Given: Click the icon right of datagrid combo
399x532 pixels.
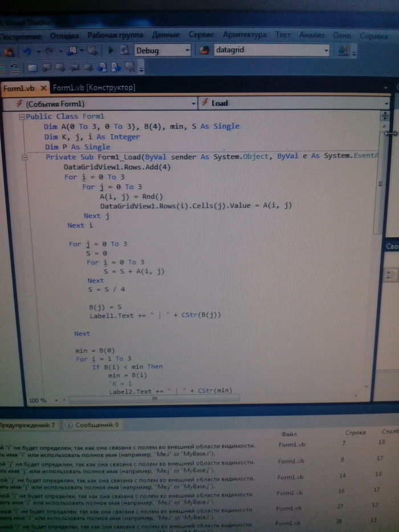Looking at the screenshot, I should tap(343, 51).
